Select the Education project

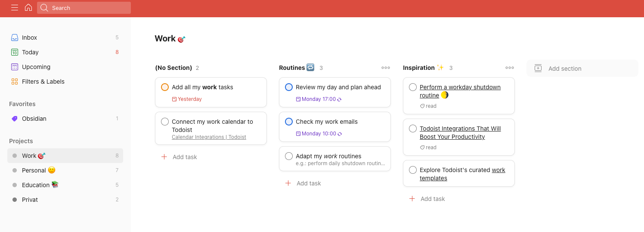(x=36, y=185)
